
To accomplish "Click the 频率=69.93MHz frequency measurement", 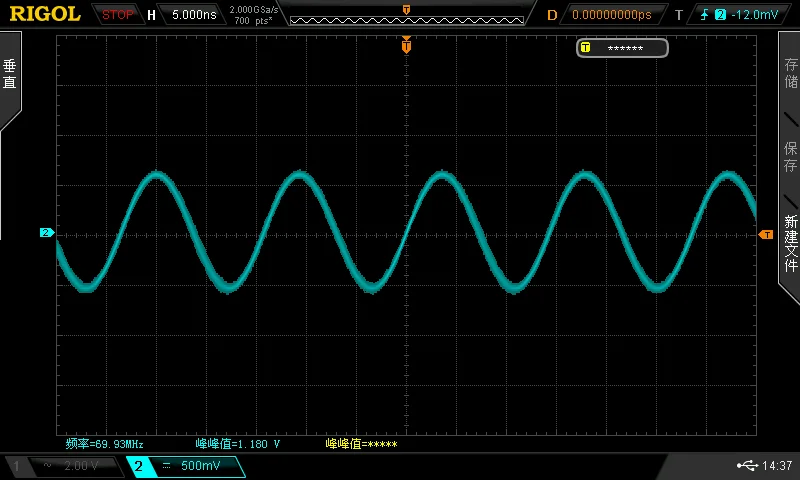I will click(x=104, y=444).
